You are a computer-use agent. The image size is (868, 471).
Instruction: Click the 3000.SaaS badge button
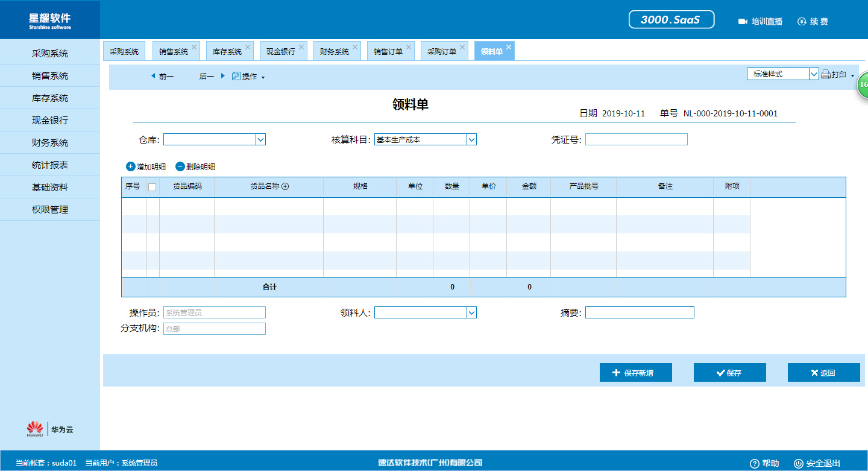(671, 19)
